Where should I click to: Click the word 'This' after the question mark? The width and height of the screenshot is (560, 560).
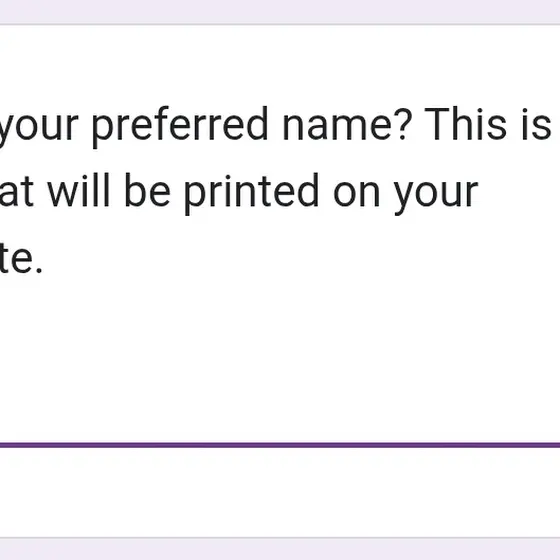(465, 124)
